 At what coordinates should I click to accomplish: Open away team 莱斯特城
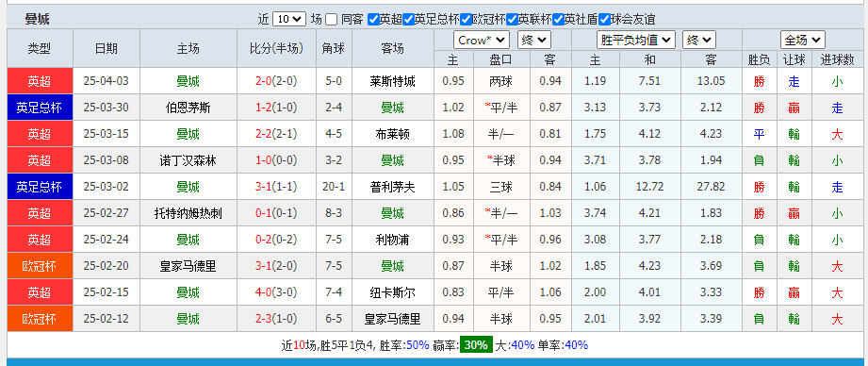pos(392,81)
